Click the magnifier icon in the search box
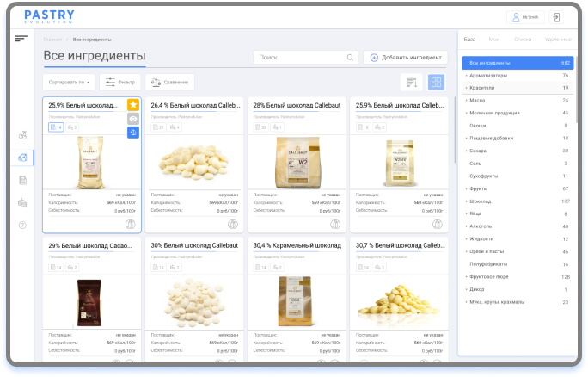The width and height of the screenshot is (588, 377). click(x=350, y=58)
